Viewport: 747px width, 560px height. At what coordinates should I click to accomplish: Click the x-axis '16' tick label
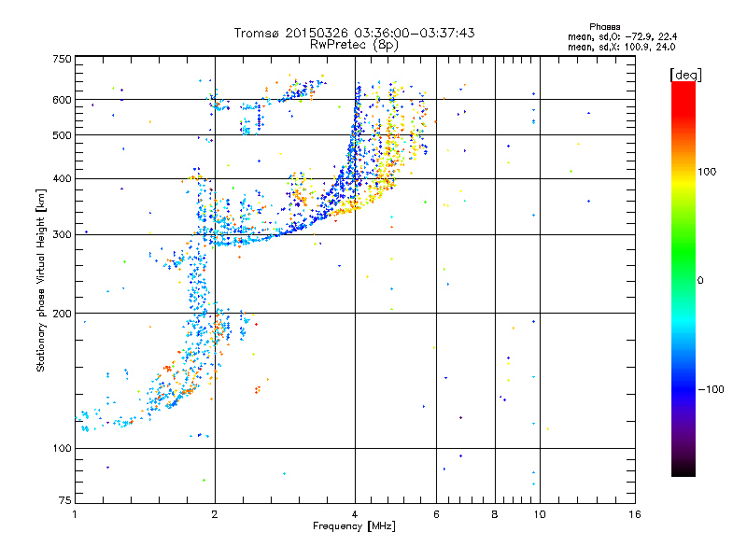[x=635, y=514]
